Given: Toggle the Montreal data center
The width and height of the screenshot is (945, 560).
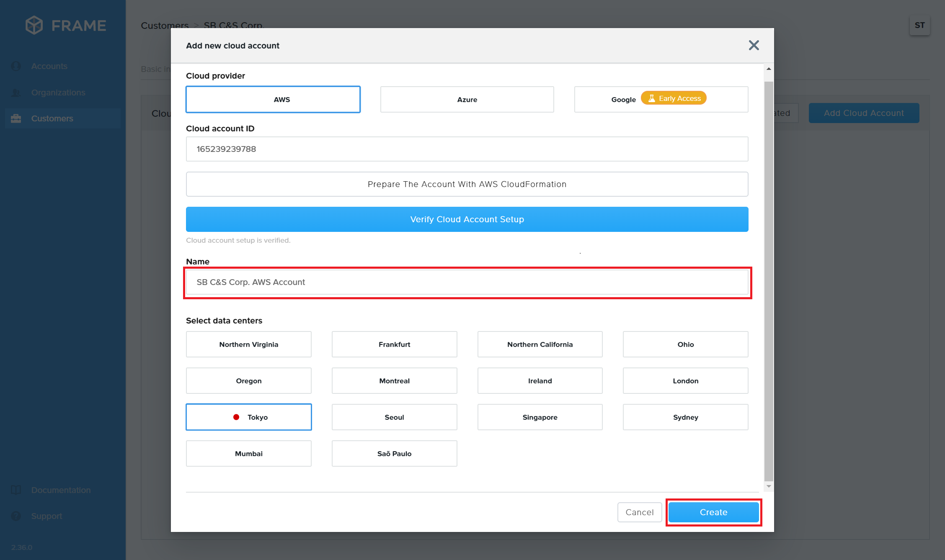Looking at the screenshot, I should point(394,381).
